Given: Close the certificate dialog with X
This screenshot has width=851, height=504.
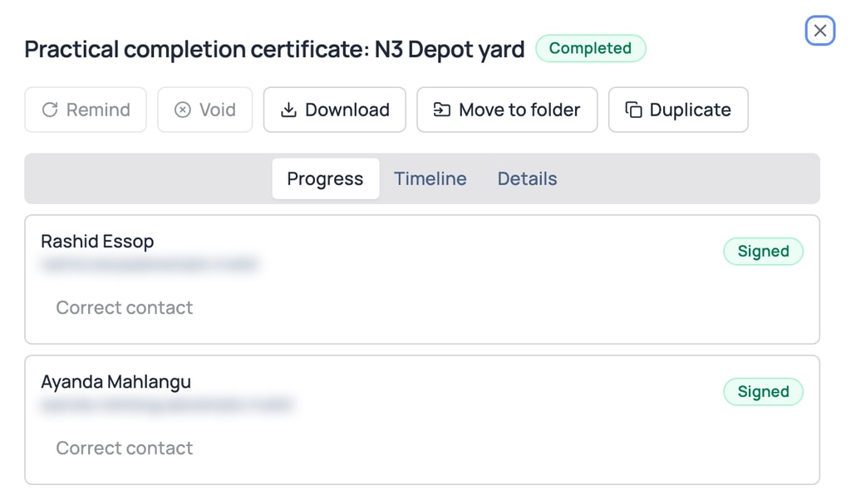Looking at the screenshot, I should pyautogui.click(x=819, y=31).
